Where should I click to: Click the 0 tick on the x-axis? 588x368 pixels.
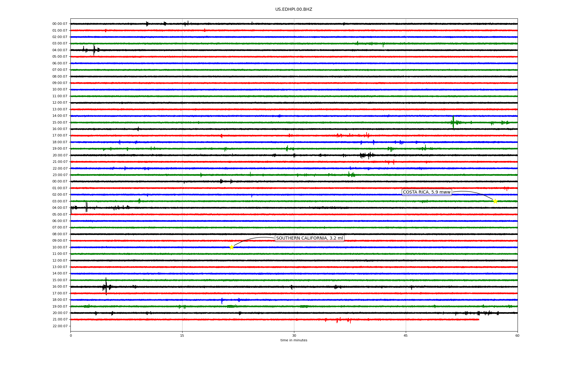click(71, 335)
